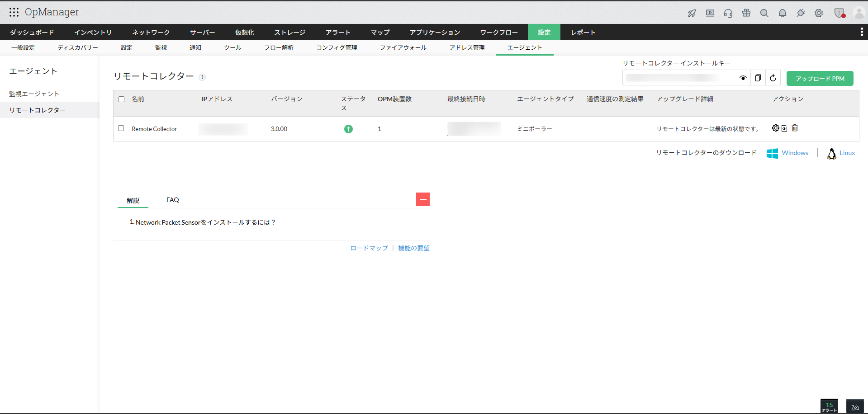Delete Remote Collector with trash icon
This screenshot has width=868, height=414.
pos(795,128)
